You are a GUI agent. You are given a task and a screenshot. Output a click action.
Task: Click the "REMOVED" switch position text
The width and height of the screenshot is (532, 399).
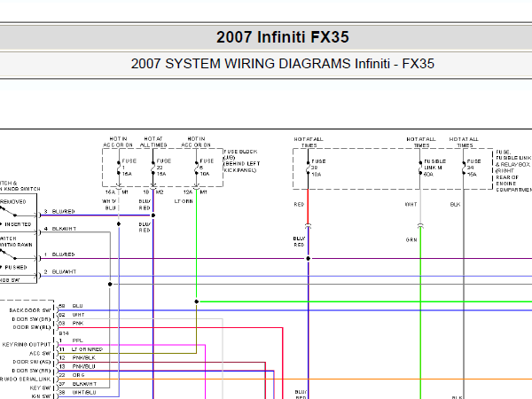point(13,202)
